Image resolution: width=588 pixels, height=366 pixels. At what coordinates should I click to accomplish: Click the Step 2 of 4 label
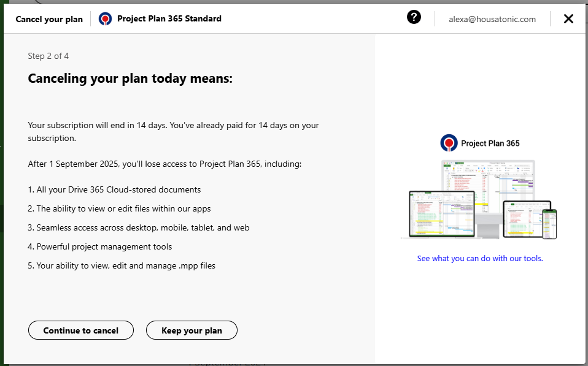[x=48, y=56]
